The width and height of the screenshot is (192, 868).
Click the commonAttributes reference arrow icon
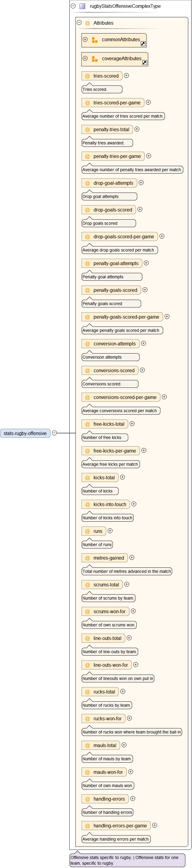click(143, 44)
